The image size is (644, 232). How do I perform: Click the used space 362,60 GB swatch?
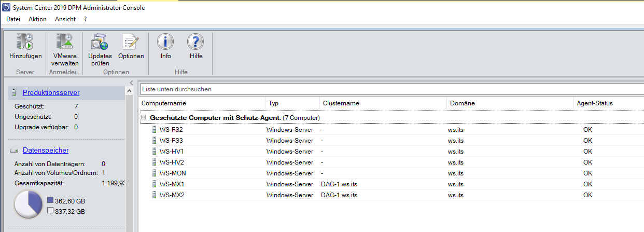coord(50,200)
